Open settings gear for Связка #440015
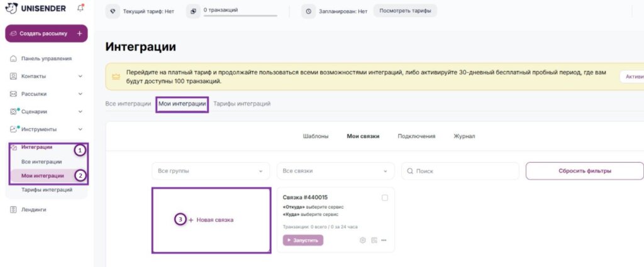Image resolution: width=644 pixels, height=267 pixels. click(363, 241)
